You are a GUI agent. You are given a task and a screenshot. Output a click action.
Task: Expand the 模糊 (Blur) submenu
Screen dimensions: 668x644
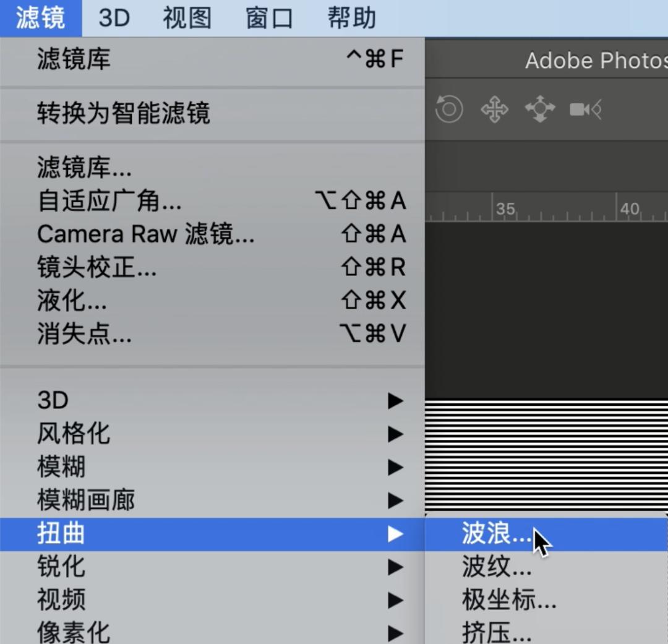click(x=62, y=467)
